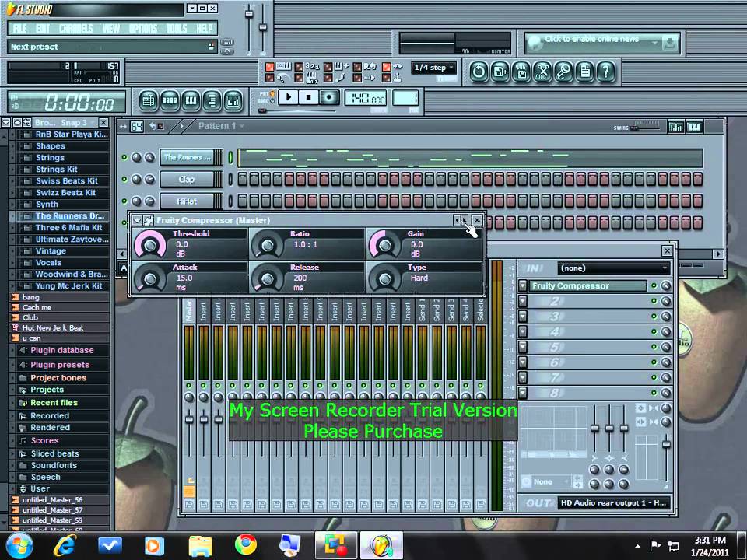Open the OPTIONS menu
This screenshot has width=747, height=560.
point(143,29)
